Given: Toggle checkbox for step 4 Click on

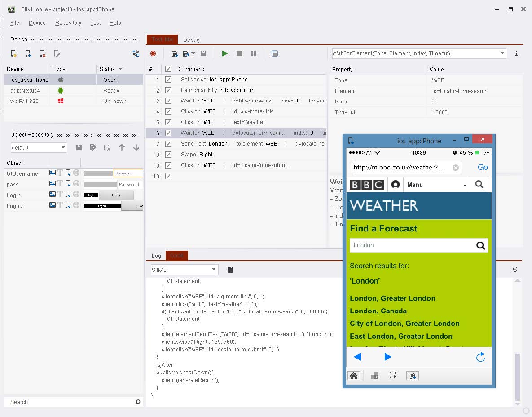Looking at the screenshot, I should (168, 111).
